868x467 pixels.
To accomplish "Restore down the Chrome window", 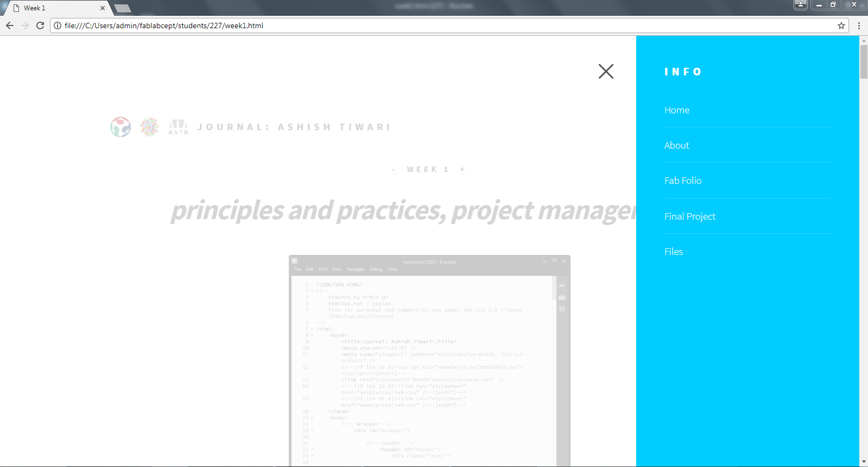I will coord(833,5).
